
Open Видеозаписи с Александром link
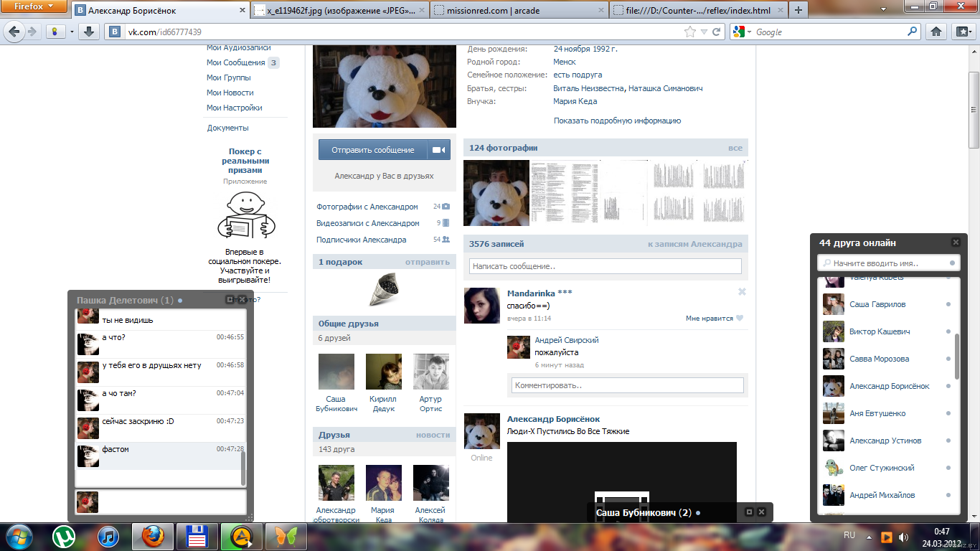tap(368, 223)
